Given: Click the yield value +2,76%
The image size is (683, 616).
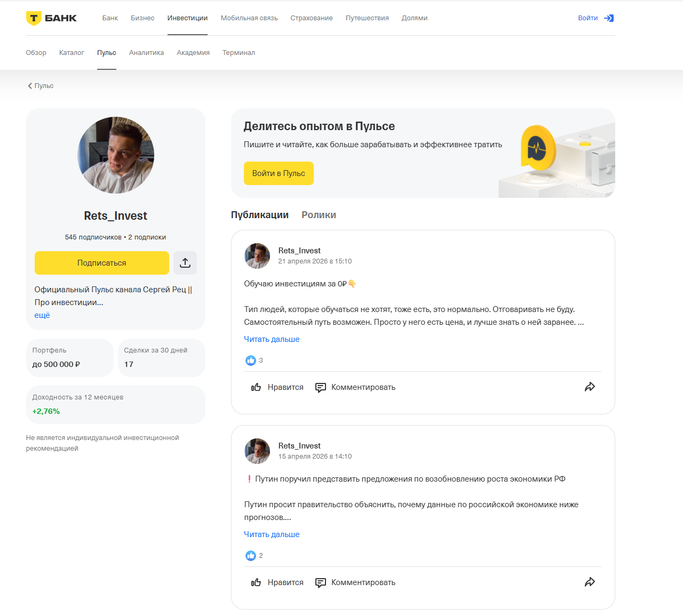Looking at the screenshot, I should (x=46, y=411).
